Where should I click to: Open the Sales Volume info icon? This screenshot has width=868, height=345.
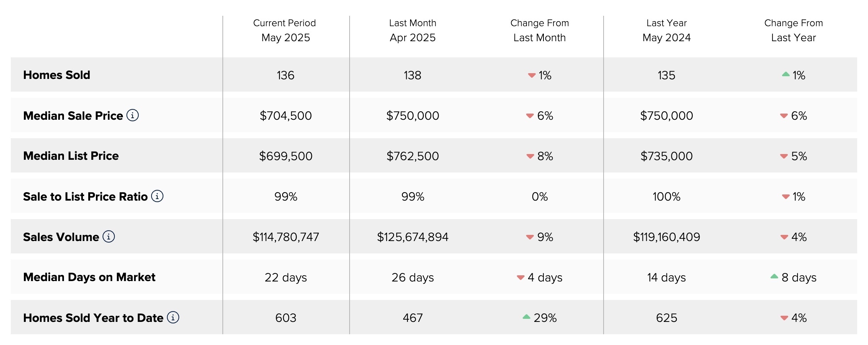[109, 236]
